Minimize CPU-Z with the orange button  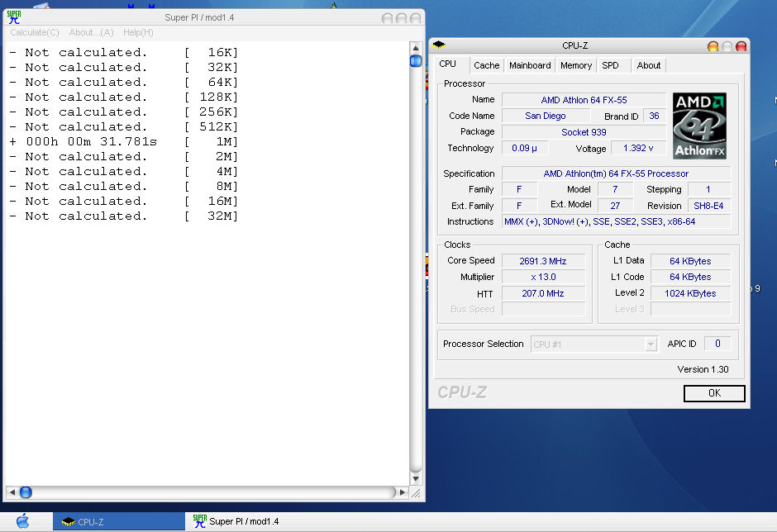[x=713, y=46]
